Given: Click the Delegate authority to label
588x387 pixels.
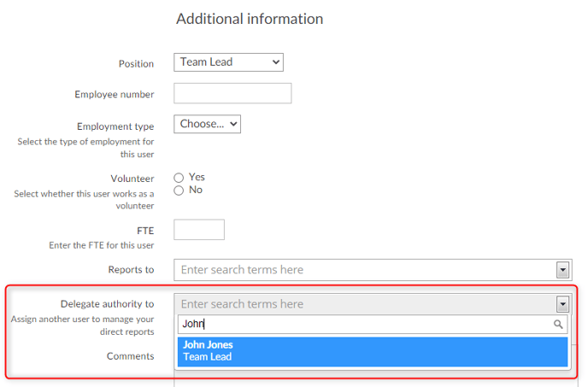Looking at the screenshot, I should tap(107, 304).
